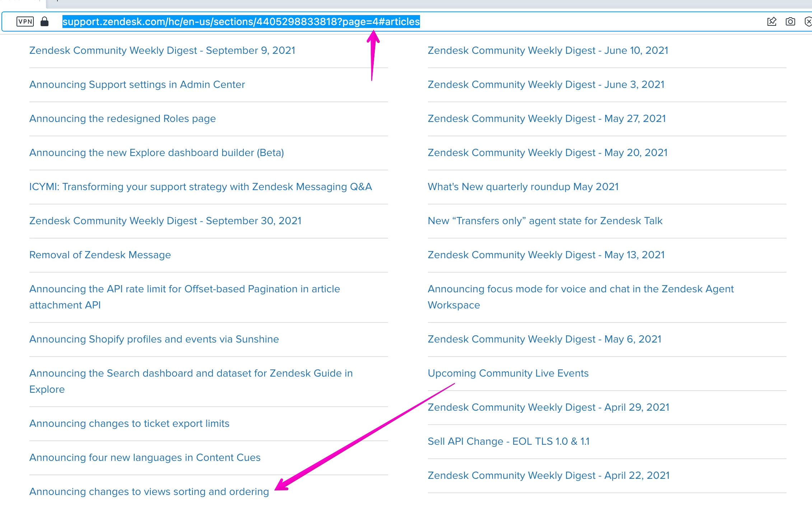Open Weekly Digest September 9, 2021 article
812x505 pixels.
[162, 50]
